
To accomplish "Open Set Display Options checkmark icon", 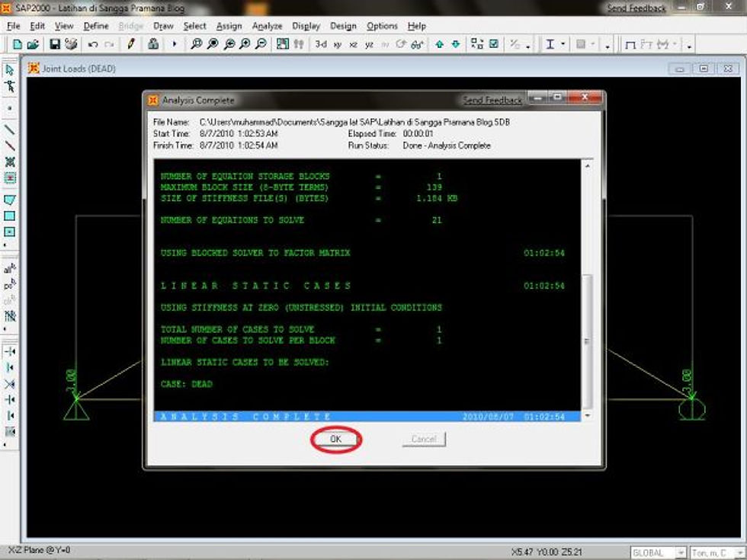I will coord(494,44).
